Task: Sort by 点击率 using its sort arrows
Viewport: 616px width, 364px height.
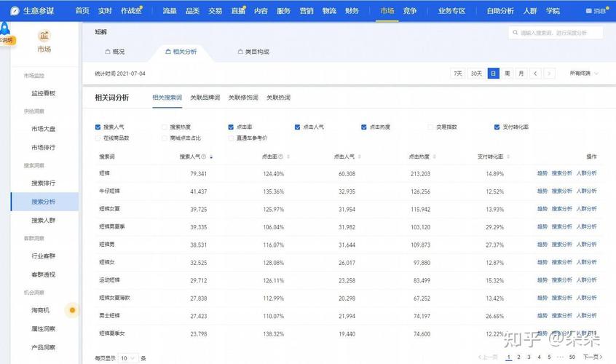Action: (288, 157)
